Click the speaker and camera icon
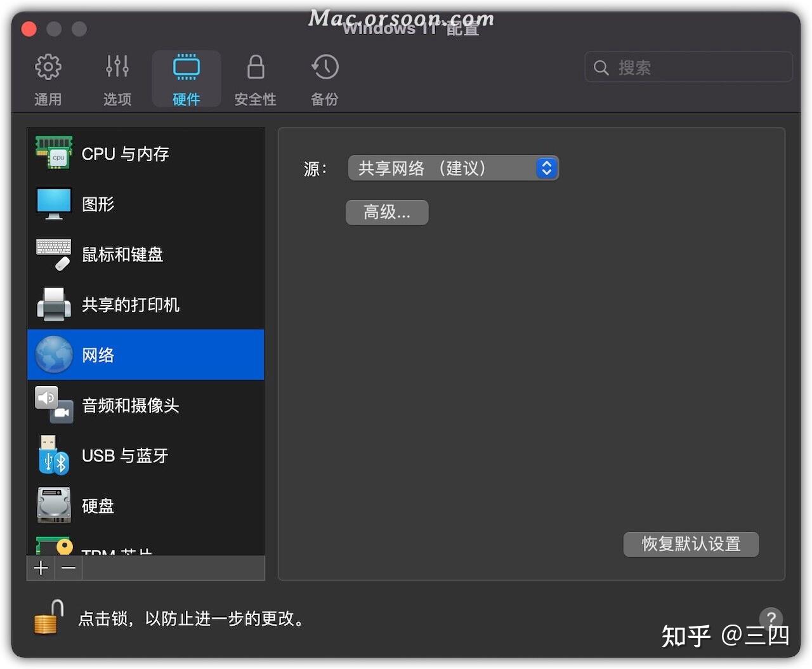 coord(54,405)
